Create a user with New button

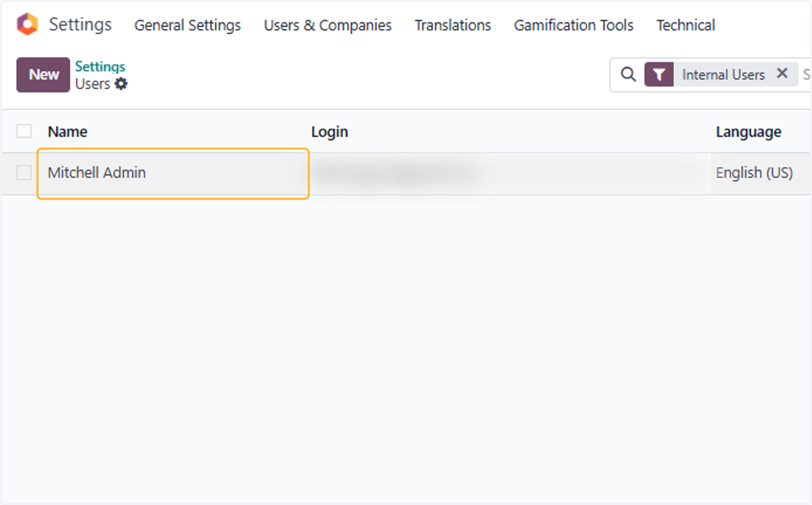point(43,74)
